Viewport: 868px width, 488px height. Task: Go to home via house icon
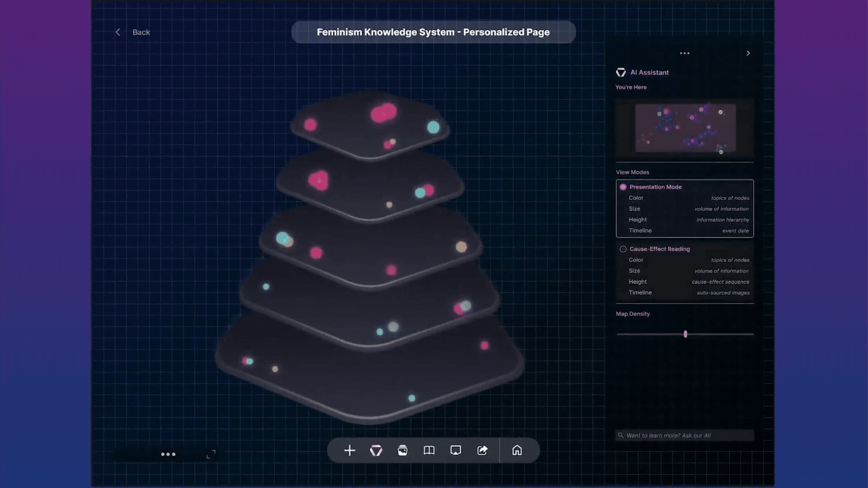point(517,450)
